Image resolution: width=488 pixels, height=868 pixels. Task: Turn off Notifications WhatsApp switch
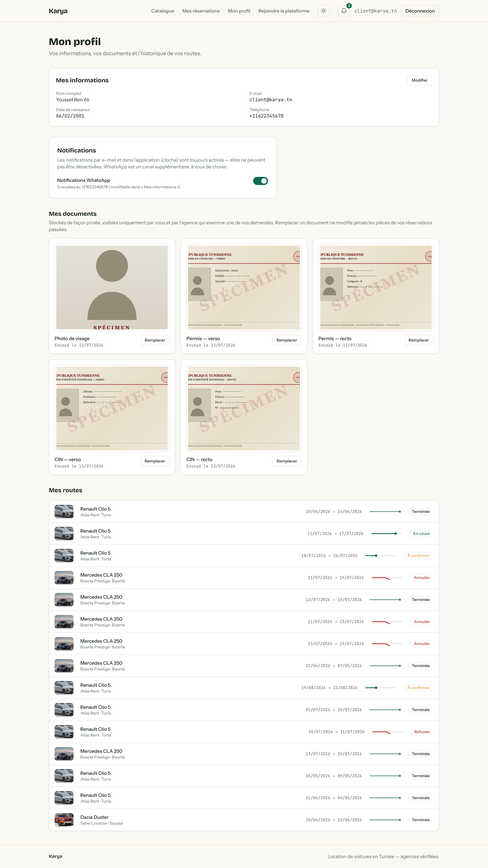click(x=260, y=181)
